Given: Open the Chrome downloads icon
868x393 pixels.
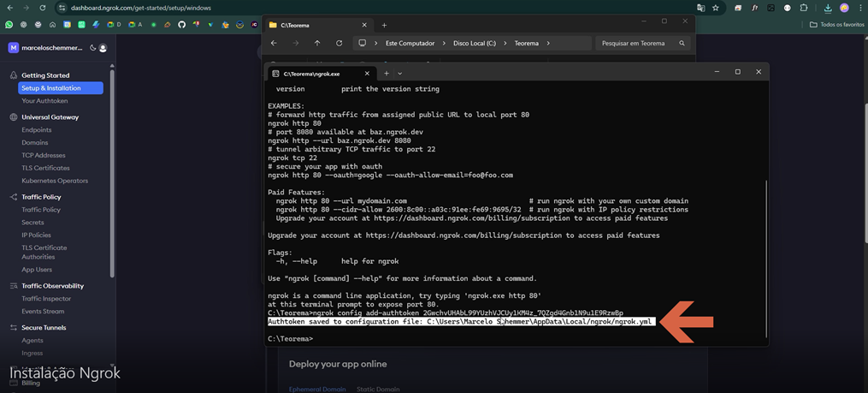Looking at the screenshot, I should pyautogui.click(x=828, y=9).
